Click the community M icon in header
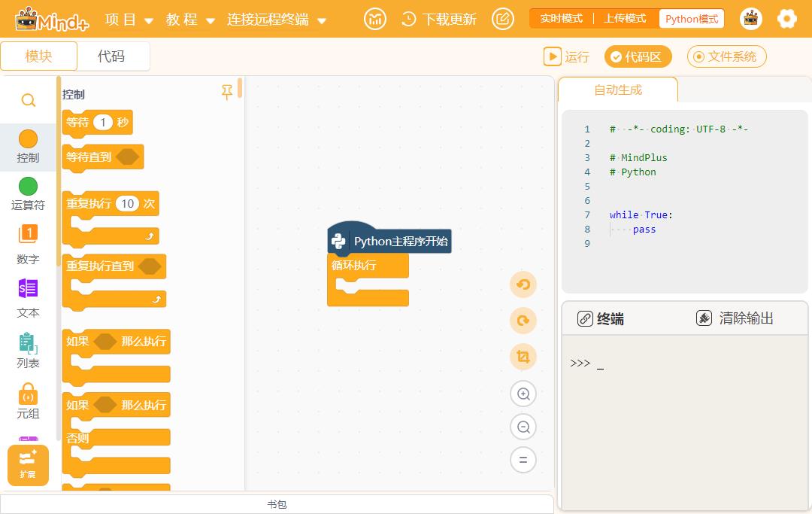 375,19
